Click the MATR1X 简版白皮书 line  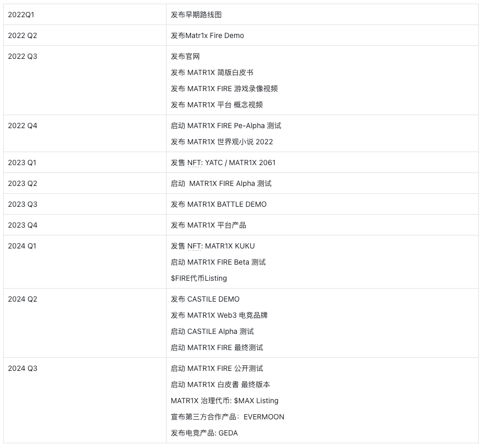tap(212, 72)
